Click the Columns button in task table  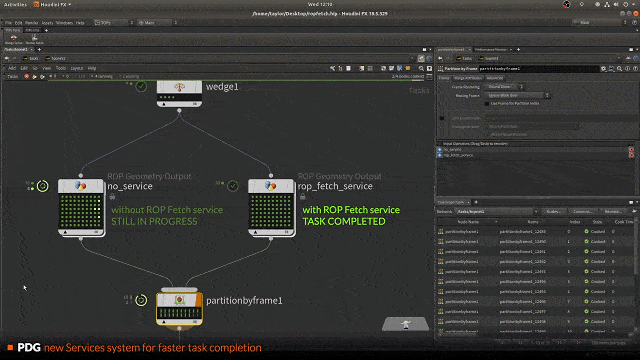582,211
